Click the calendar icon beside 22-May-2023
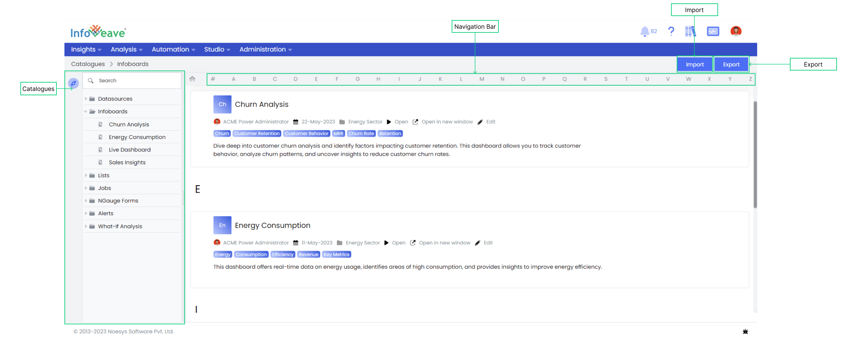This screenshot has height=341, width=868. [x=295, y=122]
